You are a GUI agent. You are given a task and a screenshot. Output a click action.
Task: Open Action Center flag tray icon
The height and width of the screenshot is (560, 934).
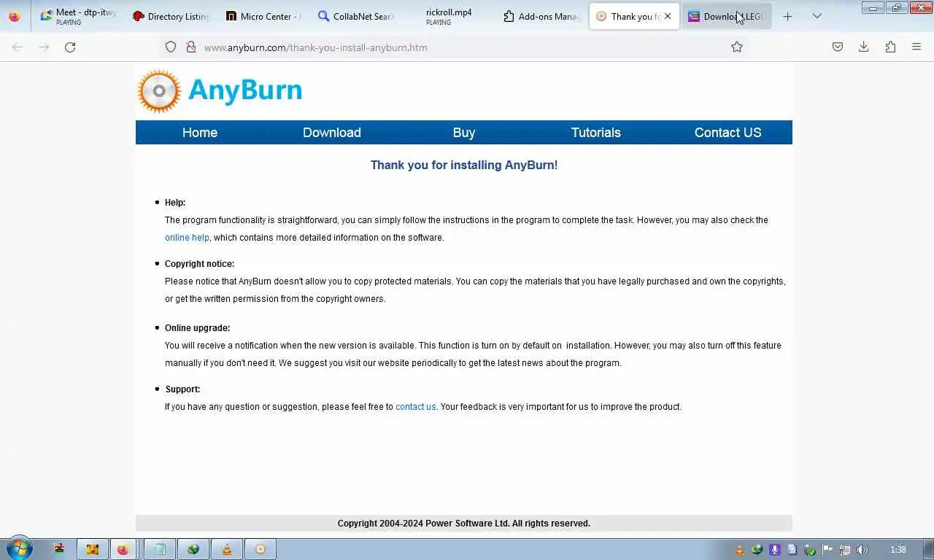pos(827,550)
